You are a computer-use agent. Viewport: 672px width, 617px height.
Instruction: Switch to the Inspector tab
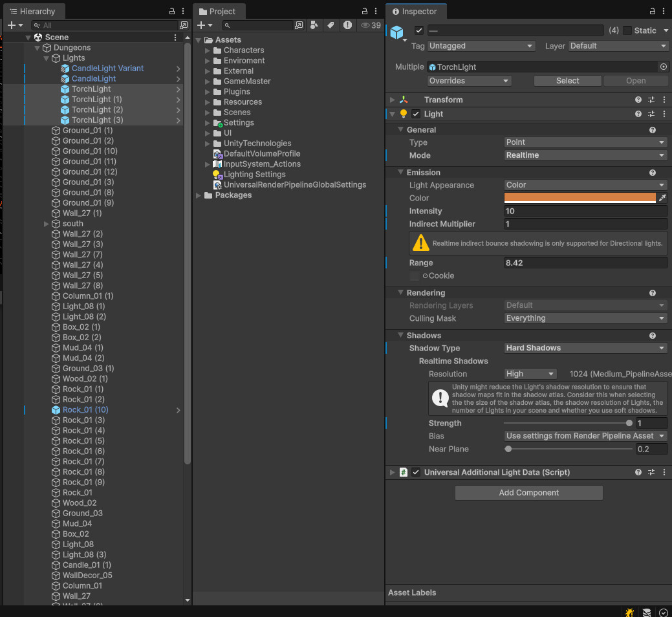coord(415,11)
